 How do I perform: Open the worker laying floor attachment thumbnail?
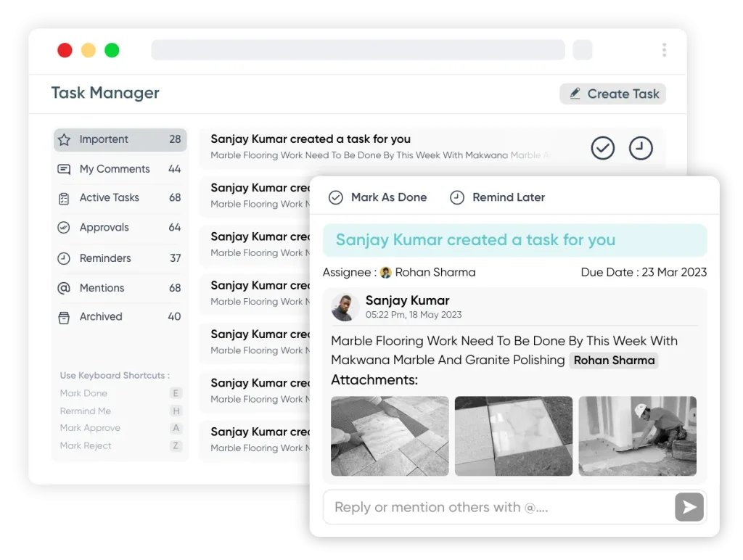pos(637,436)
